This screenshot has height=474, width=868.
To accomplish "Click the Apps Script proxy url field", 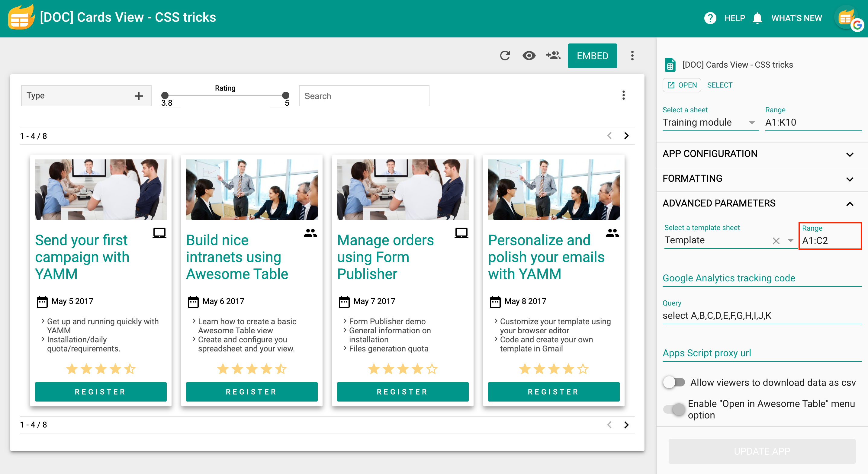I will coord(762,353).
